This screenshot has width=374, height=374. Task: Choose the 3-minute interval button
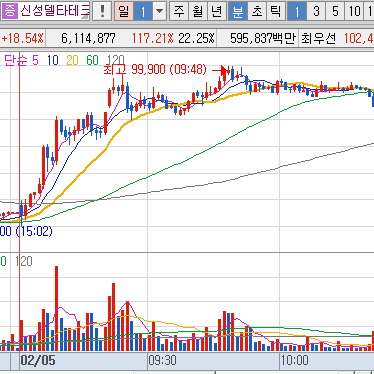[316, 11]
